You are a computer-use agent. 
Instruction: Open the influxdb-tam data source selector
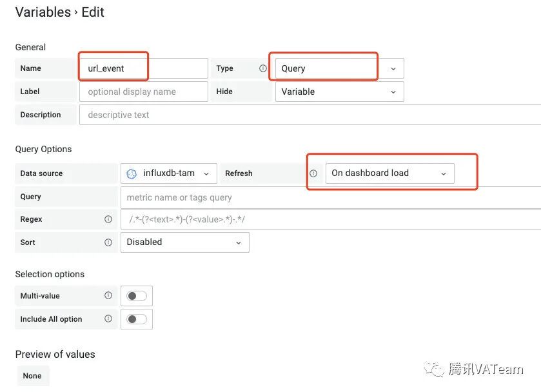[x=169, y=173]
